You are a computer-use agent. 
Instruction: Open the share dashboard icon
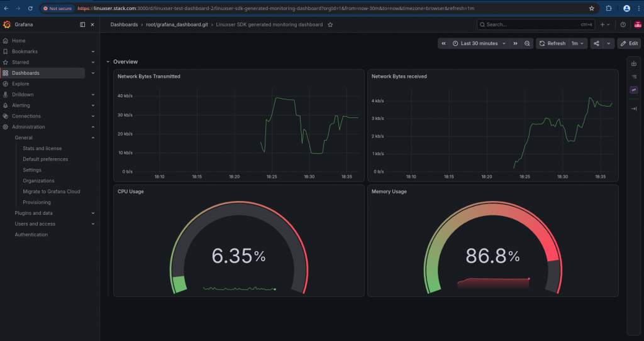coord(596,43)
